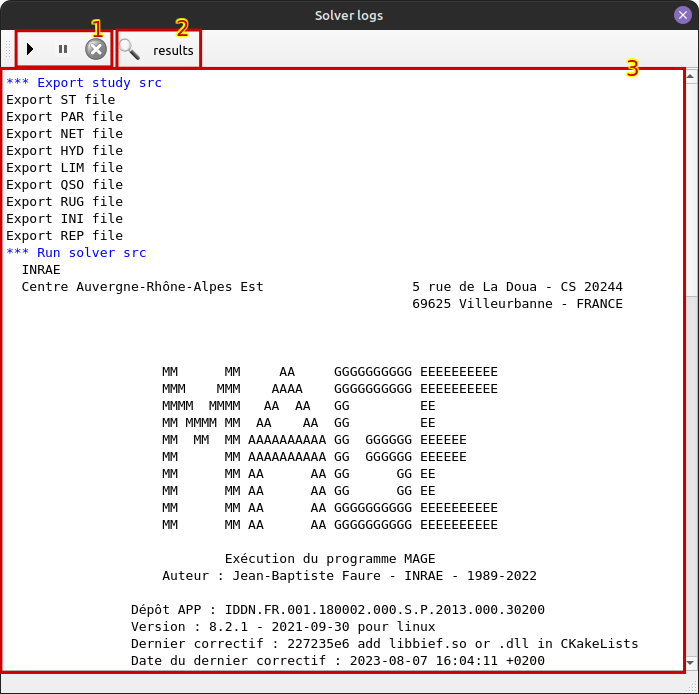Place cursor on 'Export NET file' line
Image resolution: width=699 pixels, height=694 pixels.
pos(64,134)
